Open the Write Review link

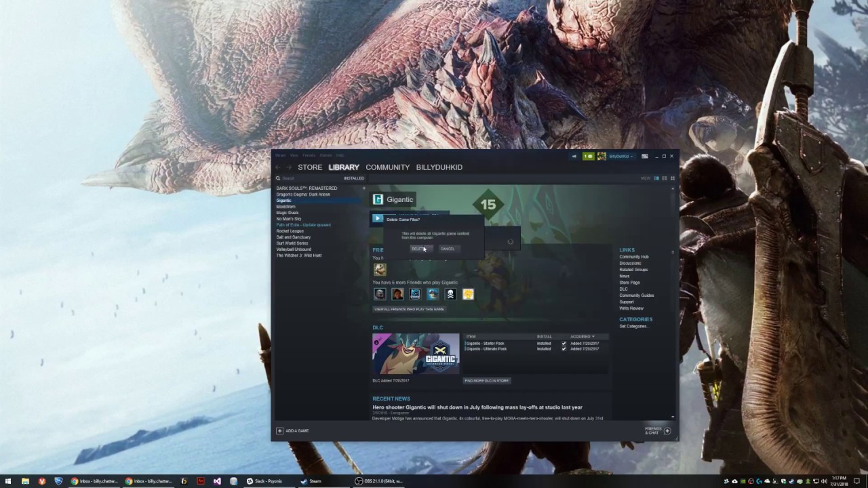[x=631, y=308]
